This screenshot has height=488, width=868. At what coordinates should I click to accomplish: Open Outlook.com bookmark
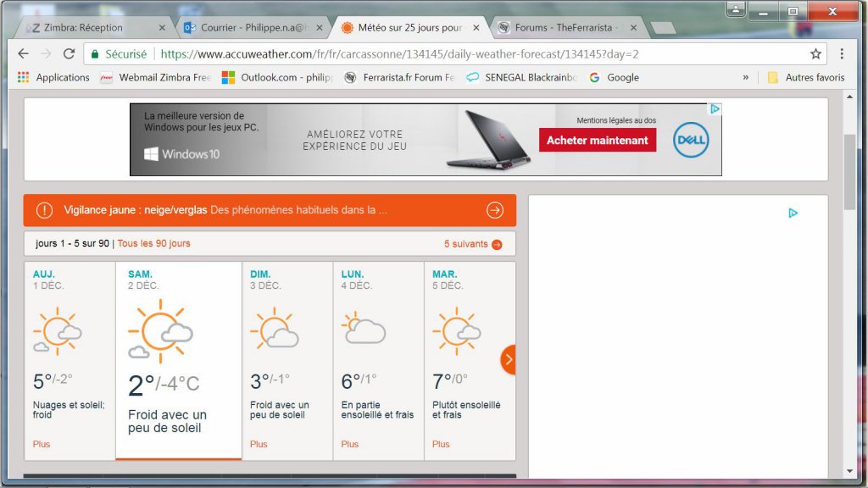coord(276,77)
